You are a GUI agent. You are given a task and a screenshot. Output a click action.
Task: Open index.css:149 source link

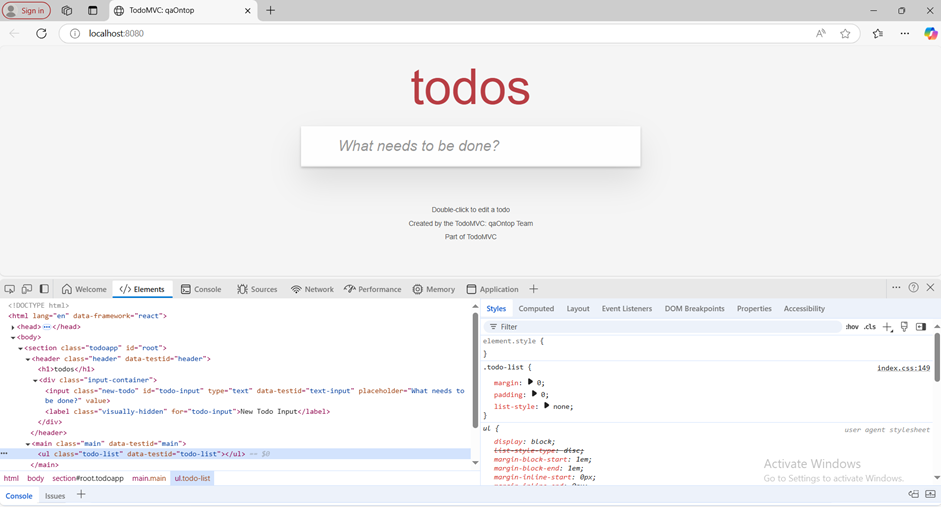(x=903, y=368)
